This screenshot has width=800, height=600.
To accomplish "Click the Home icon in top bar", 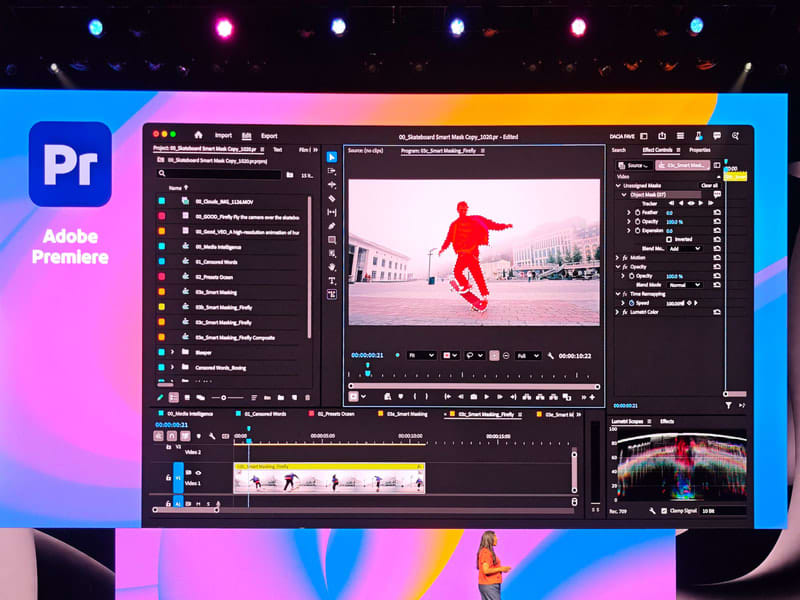I will [x=198, y=135].
